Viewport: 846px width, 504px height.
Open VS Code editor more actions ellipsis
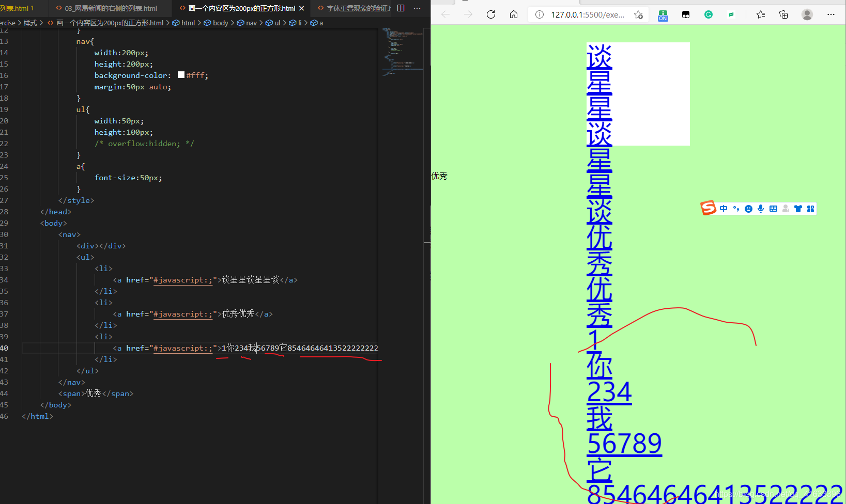click(418, 8)
